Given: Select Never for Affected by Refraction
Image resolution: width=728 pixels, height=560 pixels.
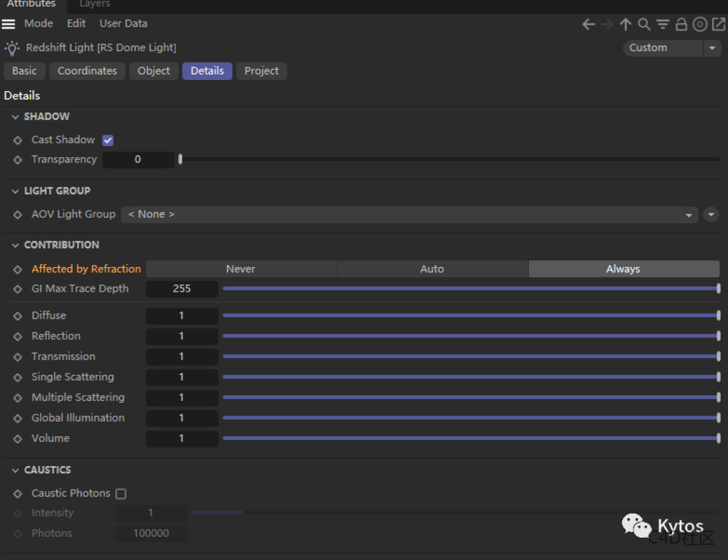Looking at the screenshot, I should tap(240, 268).
